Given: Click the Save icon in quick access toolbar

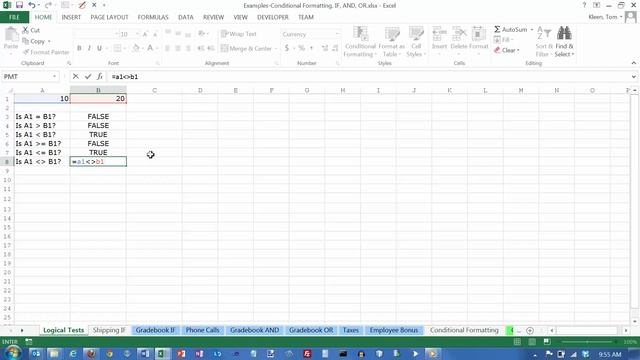Looking at the screenshot, I should click(x=19, y=5).
